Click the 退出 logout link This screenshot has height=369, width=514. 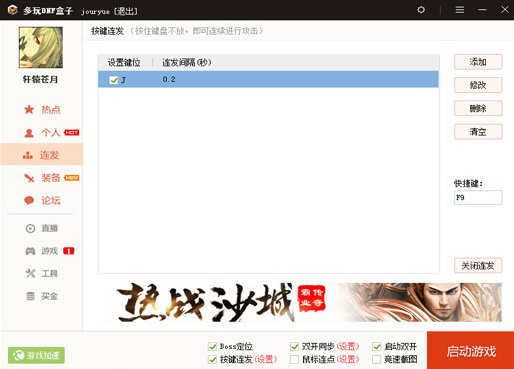[x=126, y=11]
